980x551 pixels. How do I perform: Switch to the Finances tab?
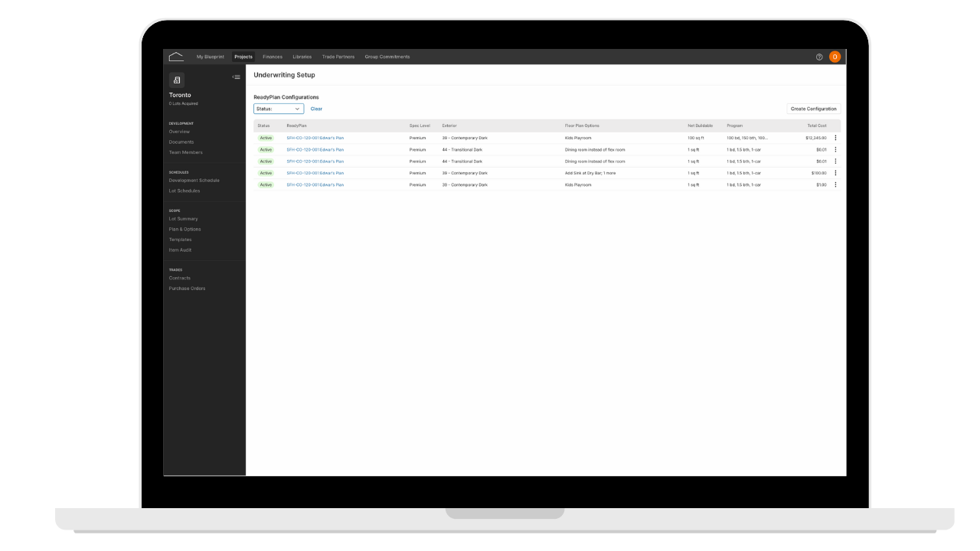273,57
